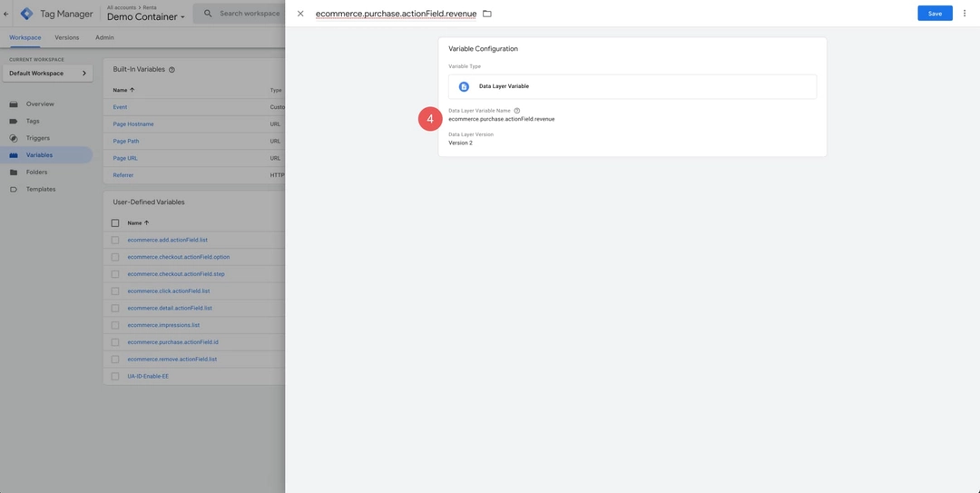Open the UA-ID-Enable-EE variable
This screenshot has height=493, width=980.
coord(148,376)
